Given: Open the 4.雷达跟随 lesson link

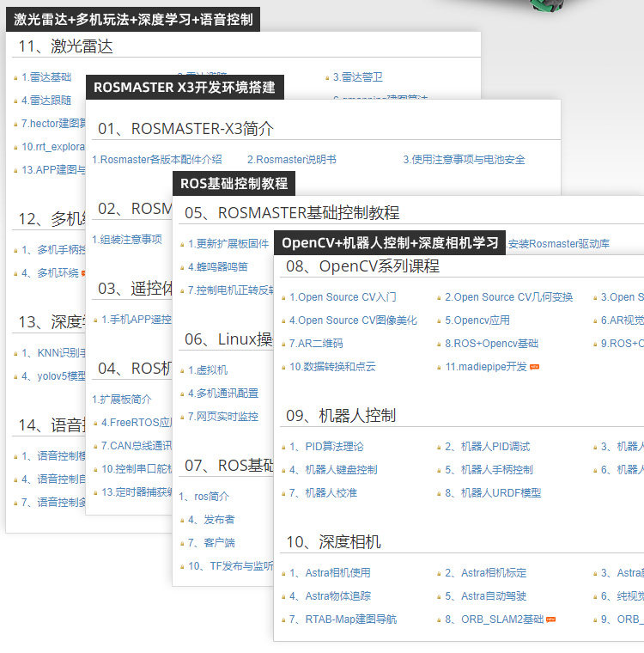Looking at the screenshot, I should [46, 101].
